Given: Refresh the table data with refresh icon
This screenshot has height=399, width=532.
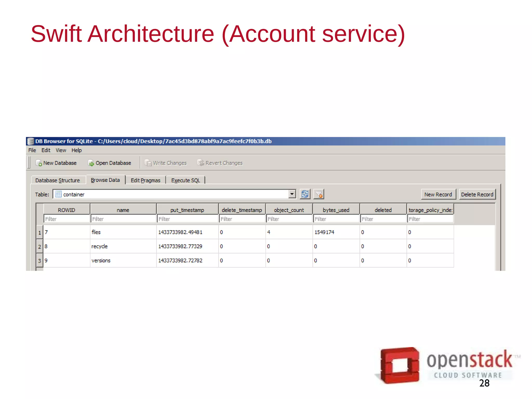Looking at the screenshot, I should [305, 194].
